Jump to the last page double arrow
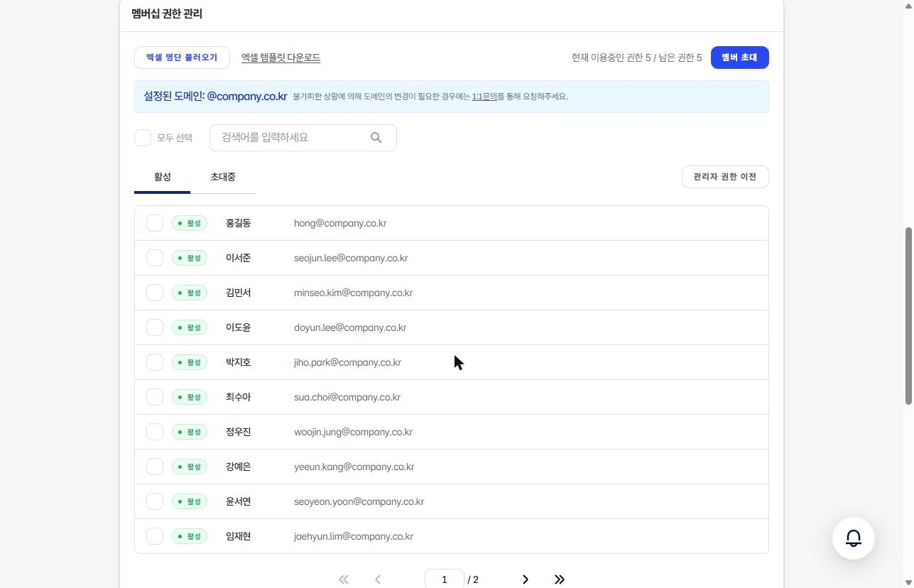 coord(560,579)
